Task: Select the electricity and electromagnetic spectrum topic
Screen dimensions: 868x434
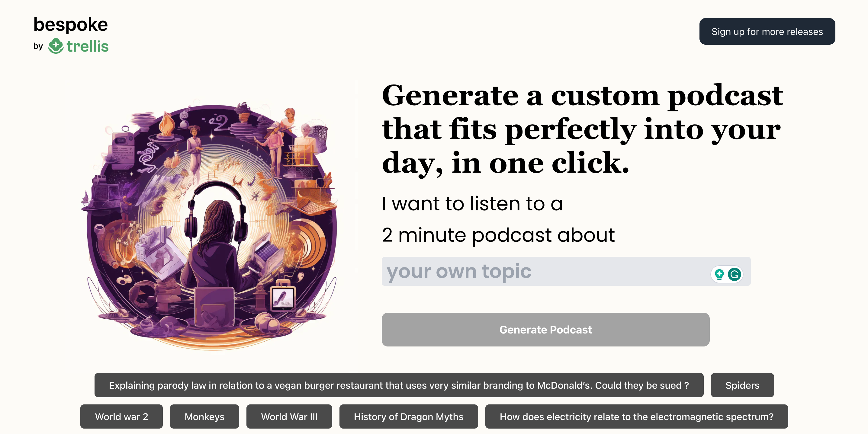Action: [x=636, y=416]
